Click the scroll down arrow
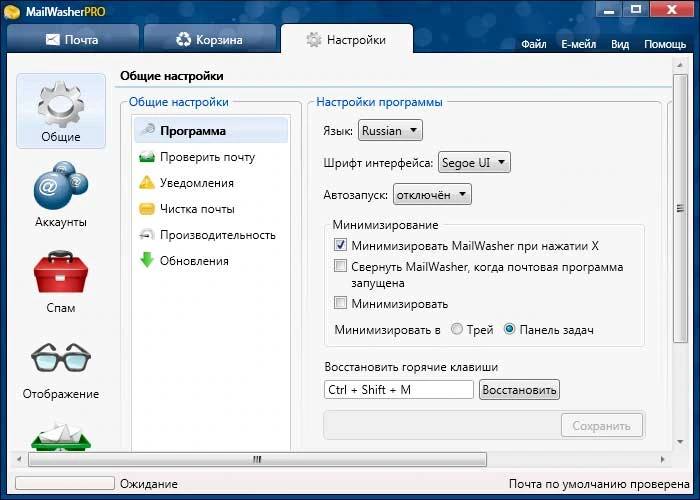Viewport: 700px width, 500px height. [680, 442]
